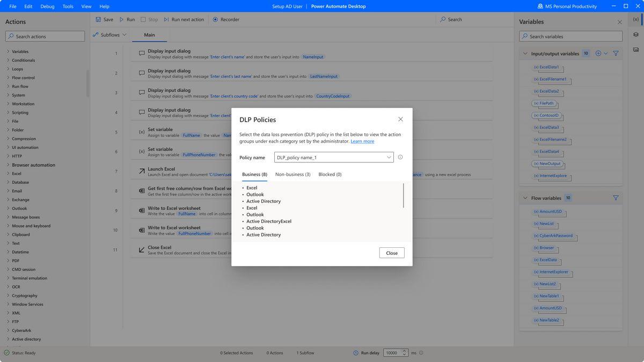Filter the Flow variables list
Screen dimensions: 644x362
tap(616, 198)
